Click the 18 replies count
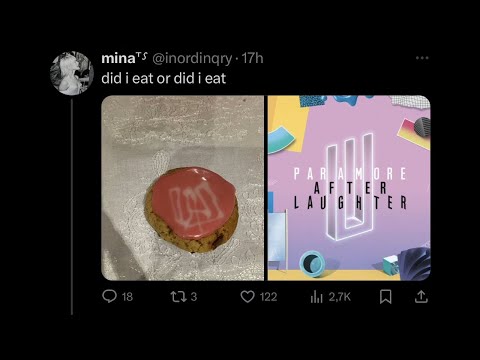The image size is (480, 360). click(x=127, y=297)
